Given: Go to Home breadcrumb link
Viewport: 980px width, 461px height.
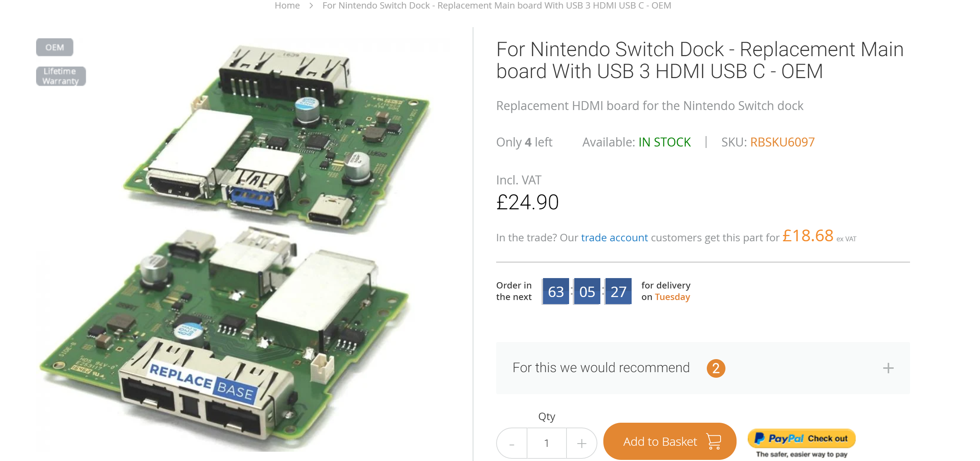Looking at the screenshot, I should pyautogui.click(x=287, y=6).
